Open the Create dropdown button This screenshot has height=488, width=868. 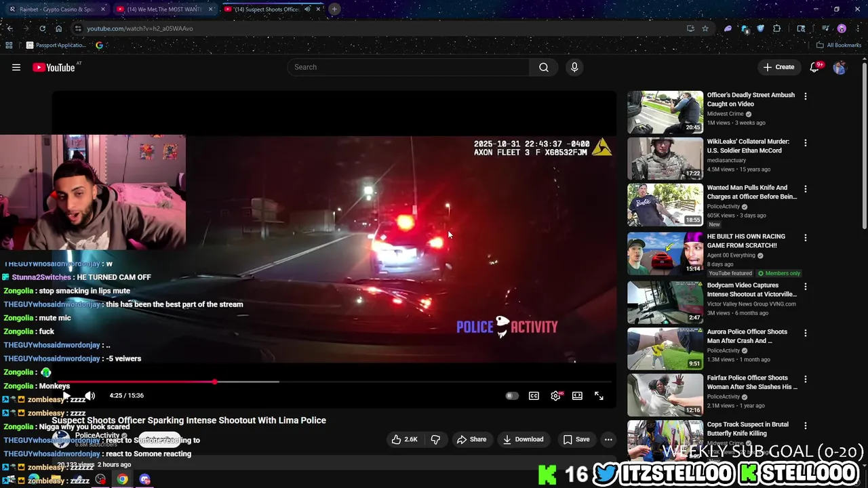click(x=778, y=67)
